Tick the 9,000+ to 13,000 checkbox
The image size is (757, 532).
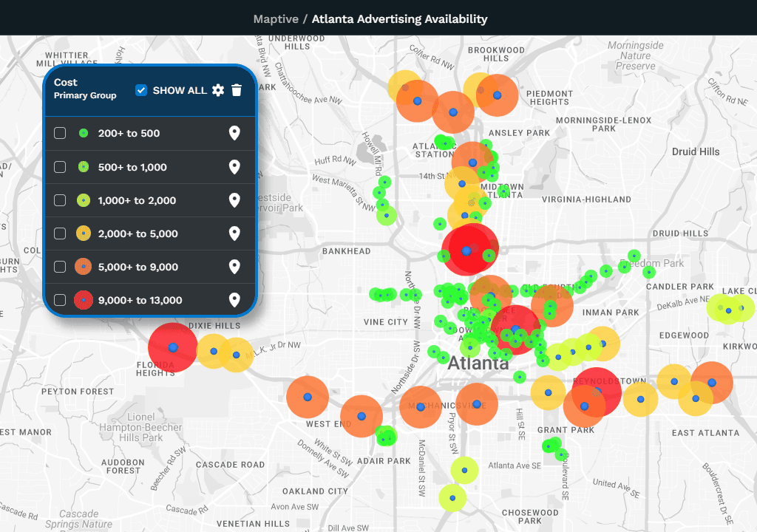[x=60, y=300]
